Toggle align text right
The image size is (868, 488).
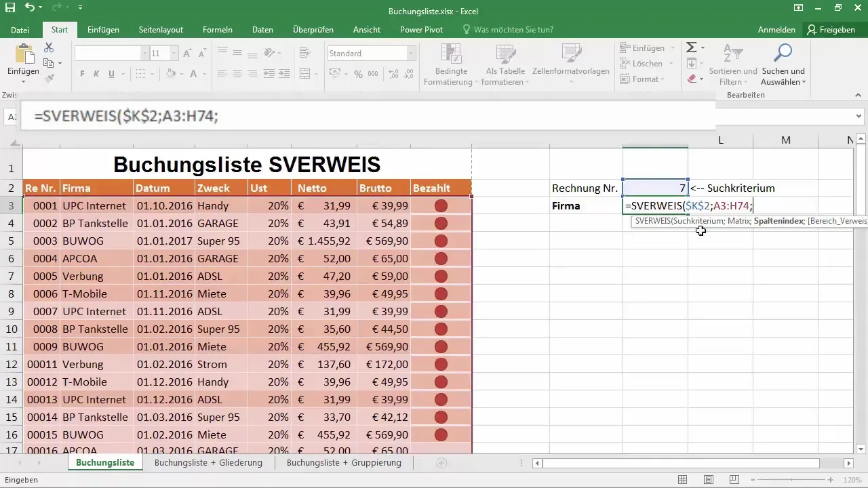pyautogui.click(x=252, y=74)
